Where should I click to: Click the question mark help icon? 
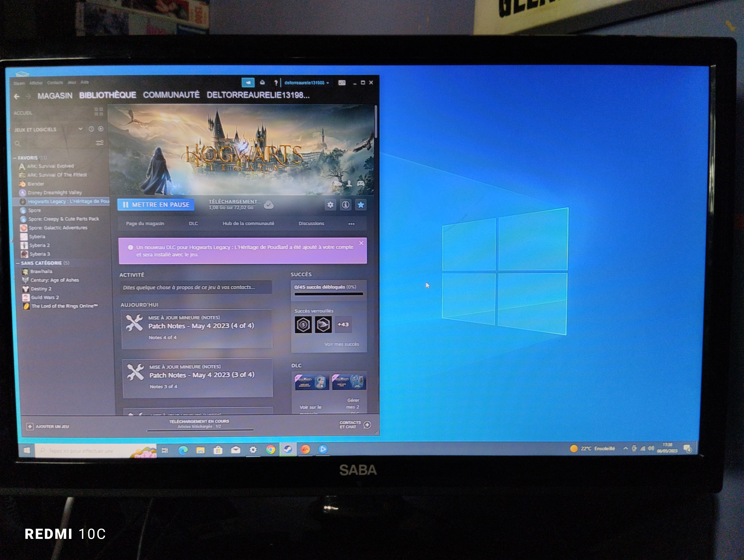(276, 83)
